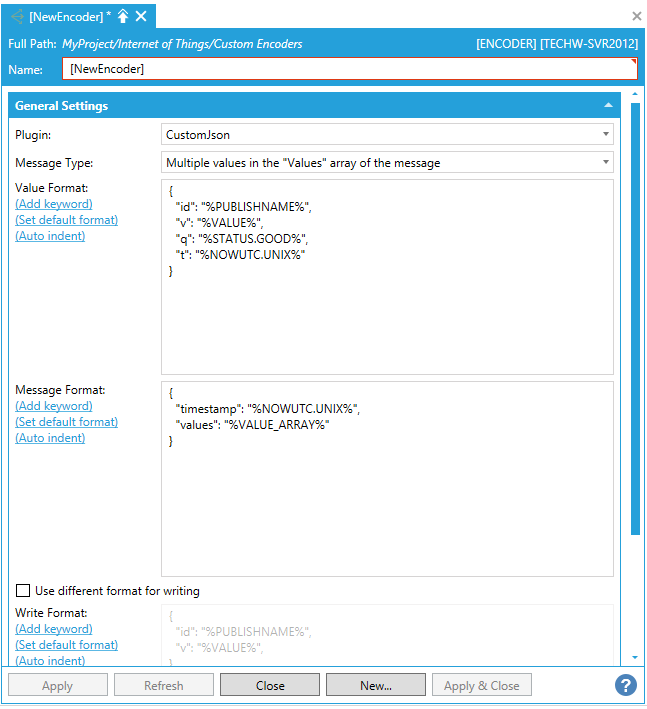
Task: Click 'Add keyword' under Message Format
Action: [x=54, y=406]
